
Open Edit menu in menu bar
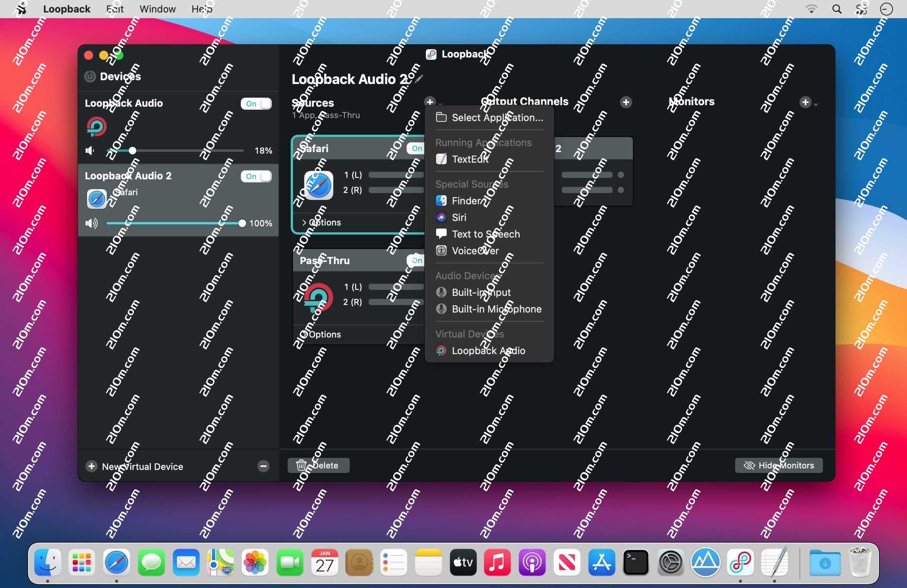tap(115, 9)
